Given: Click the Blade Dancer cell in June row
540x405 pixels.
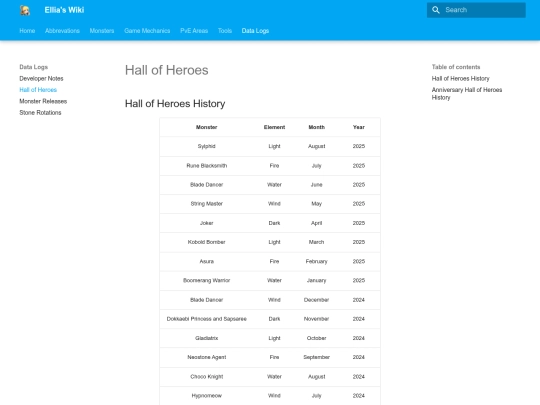Looking at the screenshot, I should [207, 185].
